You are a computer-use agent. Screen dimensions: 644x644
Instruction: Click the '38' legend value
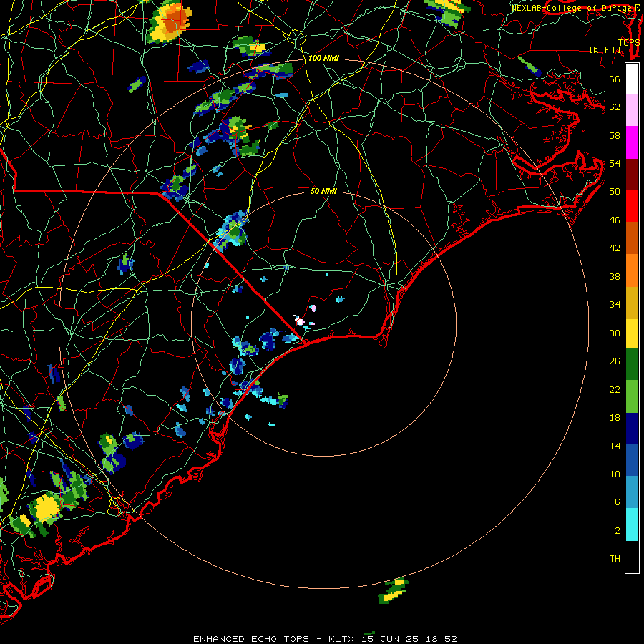click(x=615, y=276)
